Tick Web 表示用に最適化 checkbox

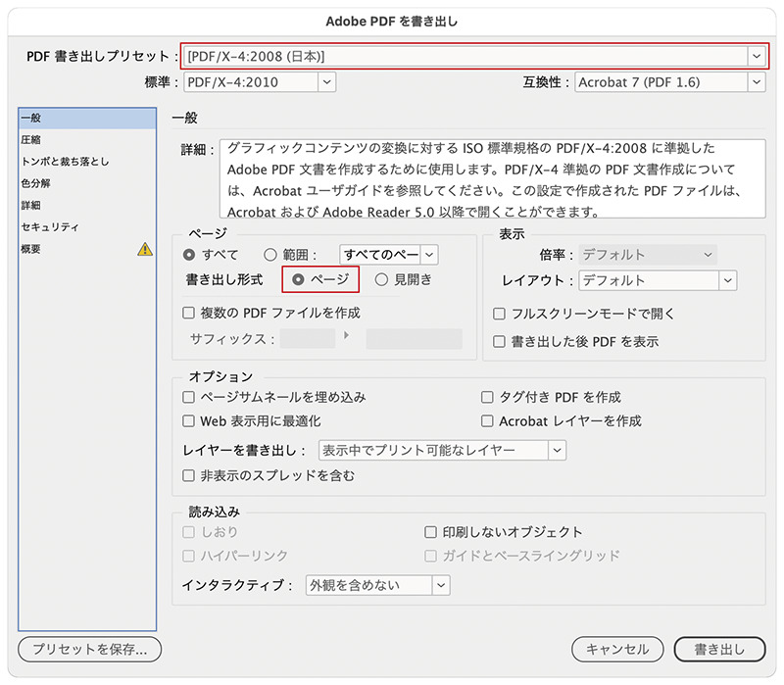188,421
